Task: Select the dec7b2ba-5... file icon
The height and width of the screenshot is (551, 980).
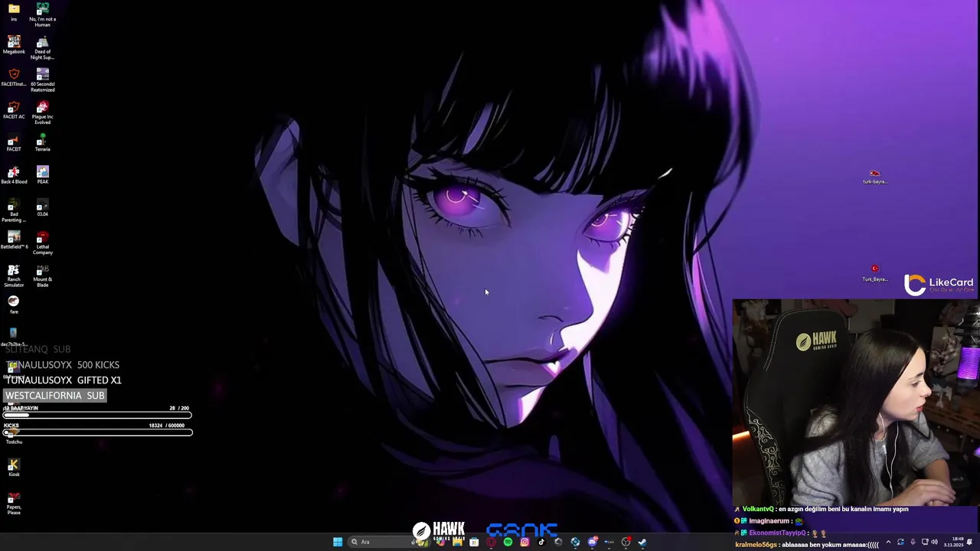Action: point(14,337)
